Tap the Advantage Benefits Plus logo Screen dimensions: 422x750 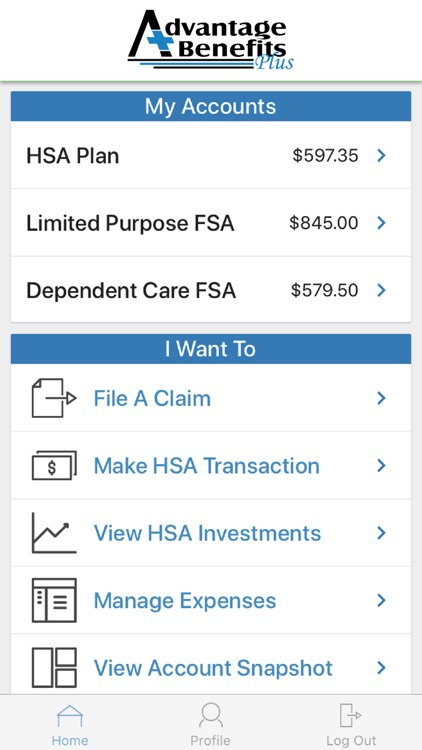[x=211, y=40]
